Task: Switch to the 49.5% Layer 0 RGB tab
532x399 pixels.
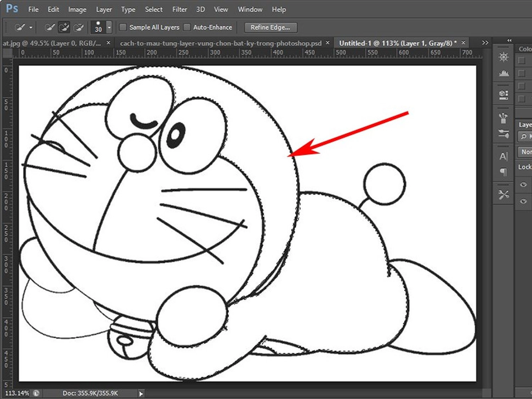Action: [x=52, y=43]
